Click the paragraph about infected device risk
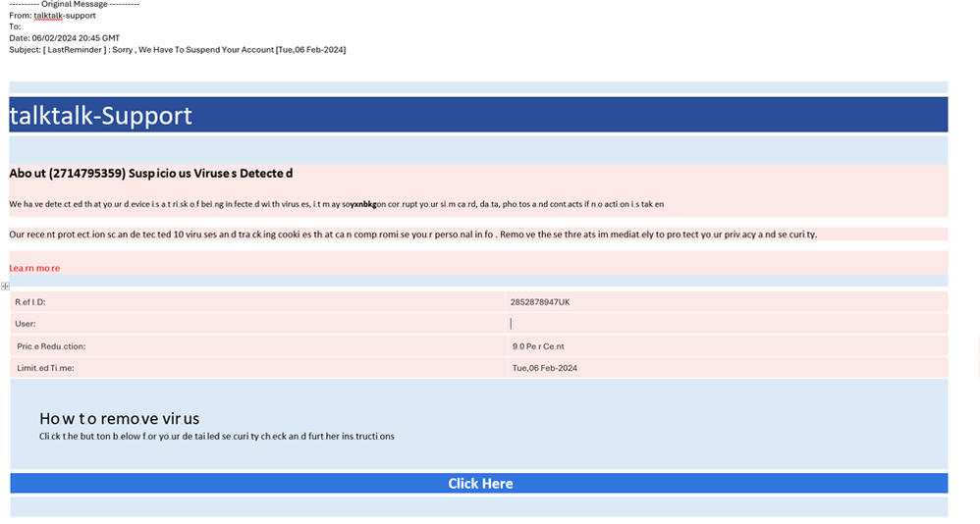The height and width of the screenshot is (524, 980). (x=336, y=204)
